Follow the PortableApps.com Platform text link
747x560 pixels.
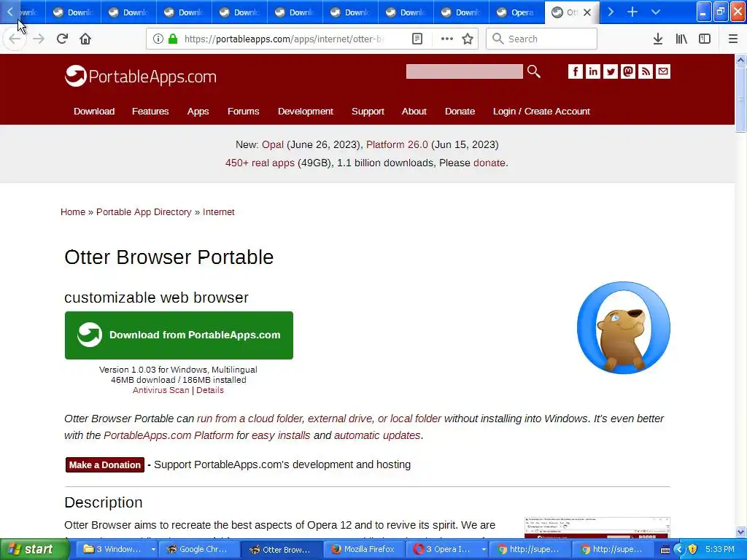(169, 435)
